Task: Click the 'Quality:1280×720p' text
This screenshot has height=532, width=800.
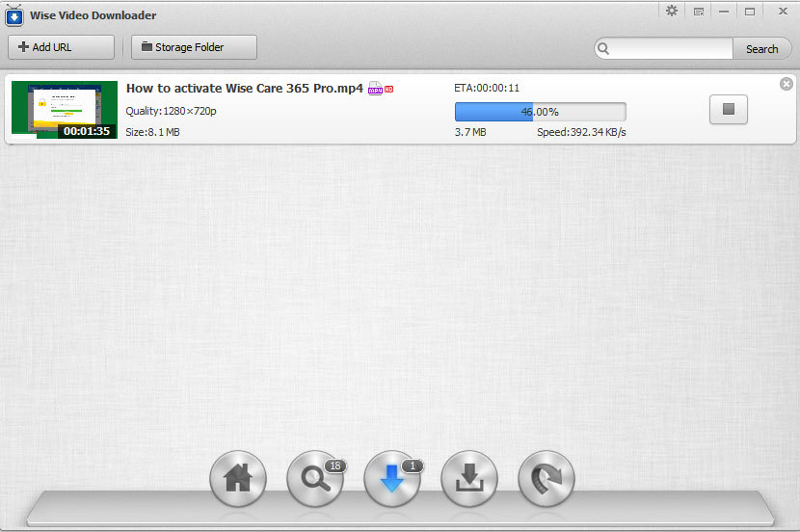Action: 171,111
